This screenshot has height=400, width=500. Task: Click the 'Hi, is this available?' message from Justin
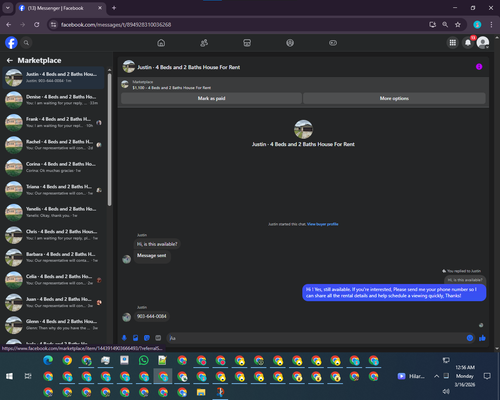click(x=157, y=244)
